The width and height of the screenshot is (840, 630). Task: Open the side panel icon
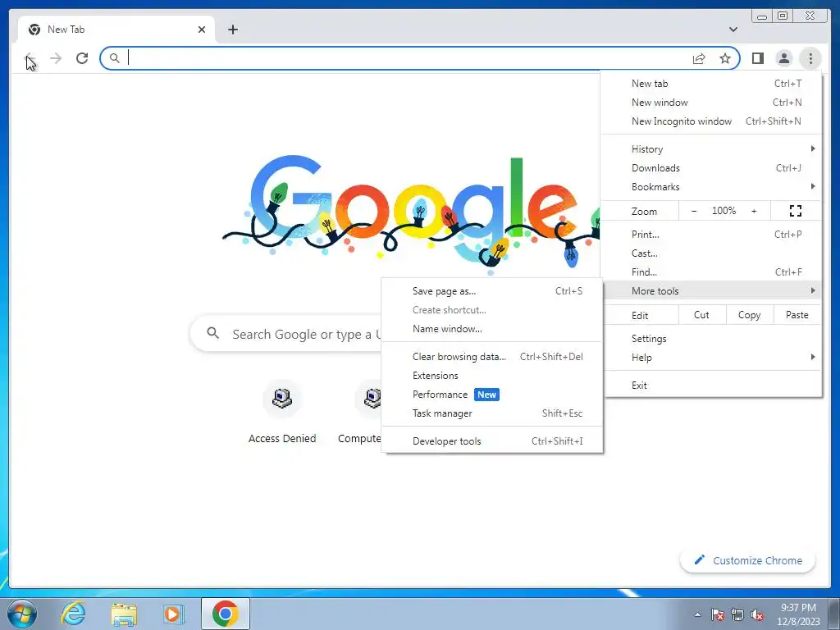pyautogui.click(x=757, y=58)
